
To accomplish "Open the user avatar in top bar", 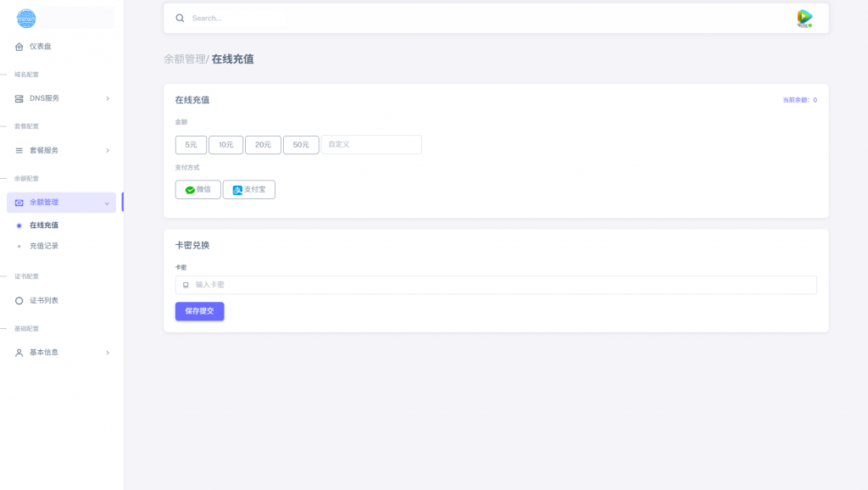I will coord(804,18).
